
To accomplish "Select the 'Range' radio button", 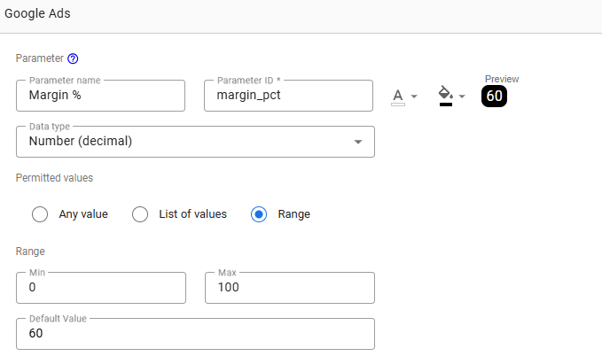I will [259, 214].
